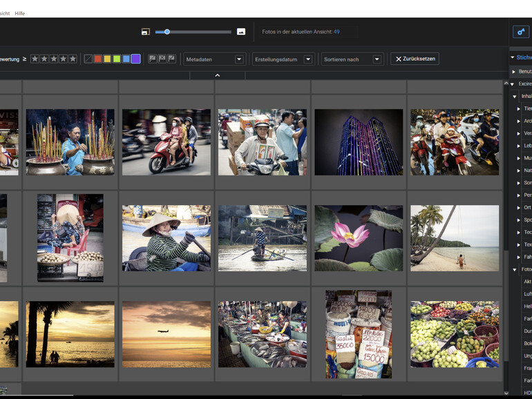Open the Erstellungsdatum dropdown
This screenshot has width=532, height=399.
point(283,59)
